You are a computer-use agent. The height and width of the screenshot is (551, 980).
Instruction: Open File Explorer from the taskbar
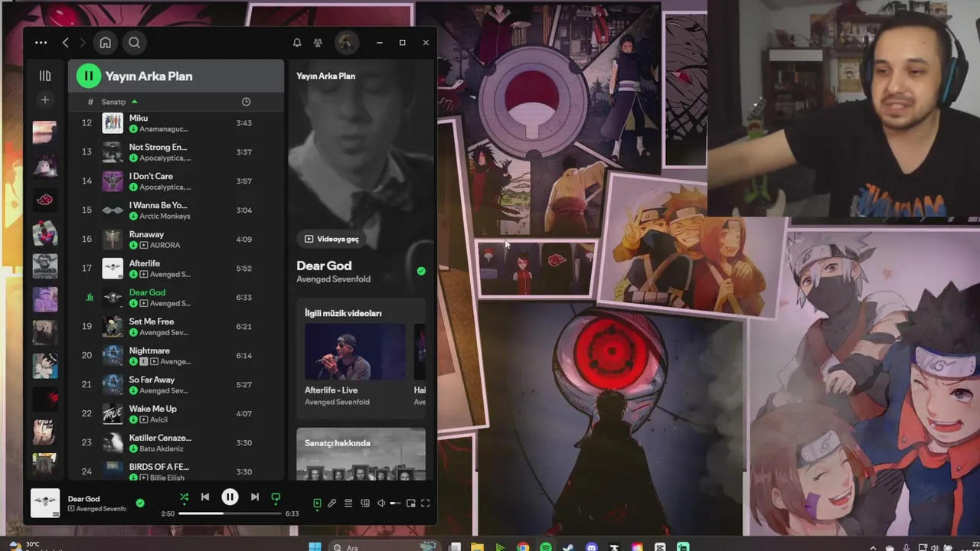(477, 546)
